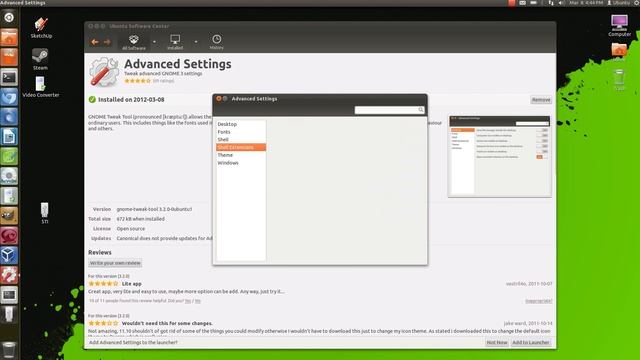Open the Ubuntu user menu

point(619,3)
